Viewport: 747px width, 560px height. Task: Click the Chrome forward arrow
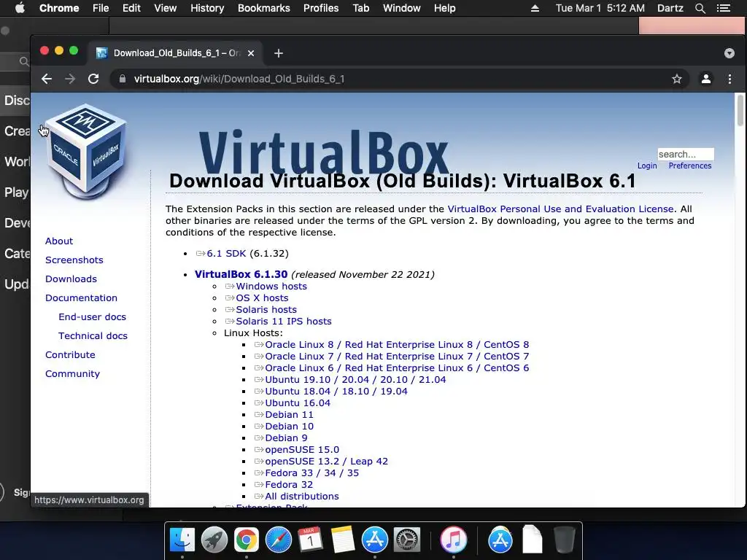70,79
